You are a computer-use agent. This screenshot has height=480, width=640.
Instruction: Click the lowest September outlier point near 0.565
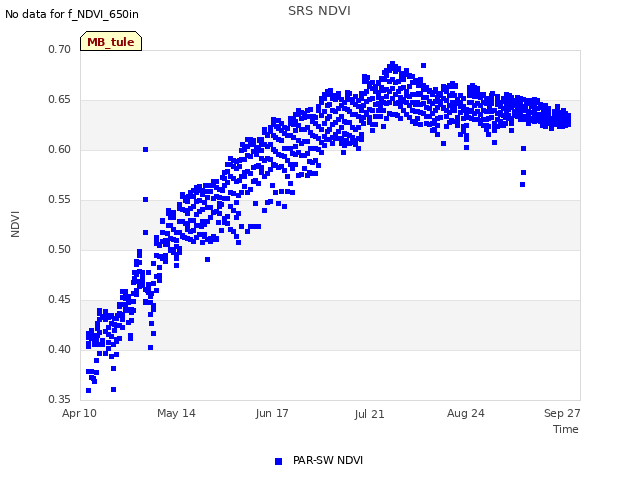pos(522,184)
